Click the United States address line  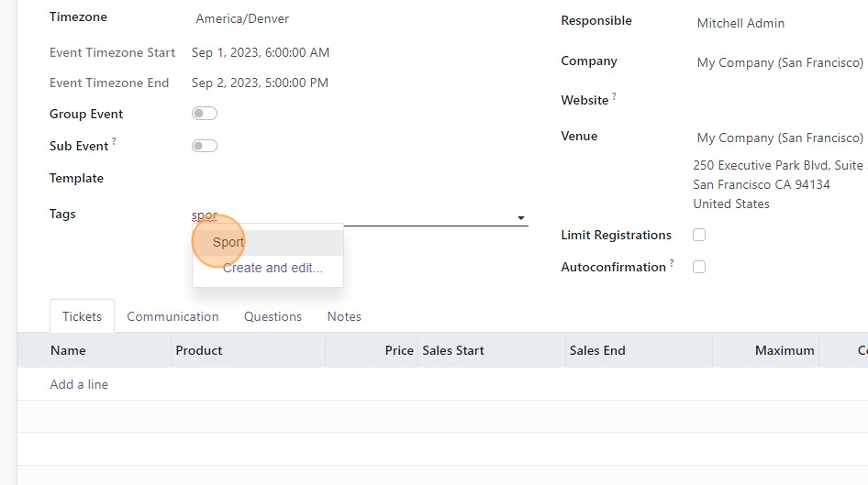[x=731, y=204]
